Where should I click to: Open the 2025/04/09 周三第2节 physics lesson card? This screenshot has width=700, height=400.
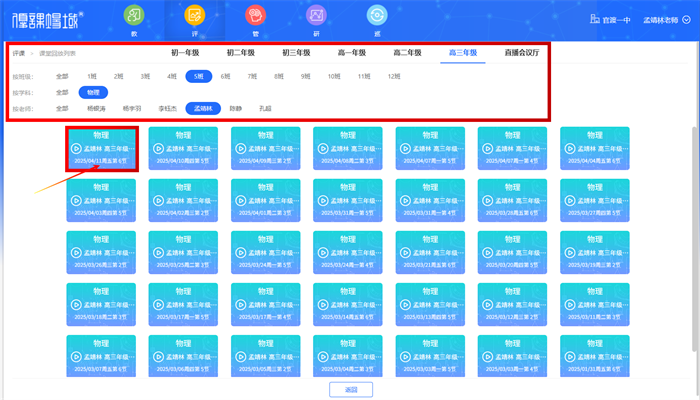pyautogui.click(x=265, y=147)
